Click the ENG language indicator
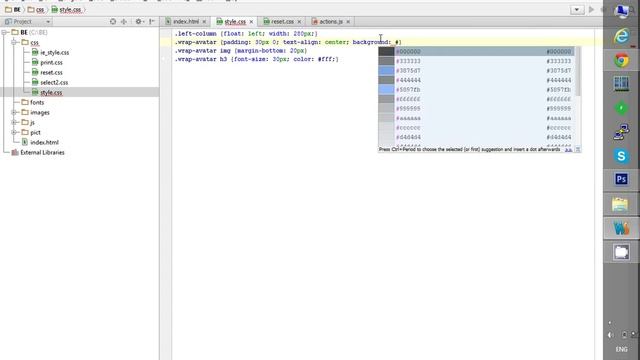Screen dimensions: 640x360 tap(622, 349)
